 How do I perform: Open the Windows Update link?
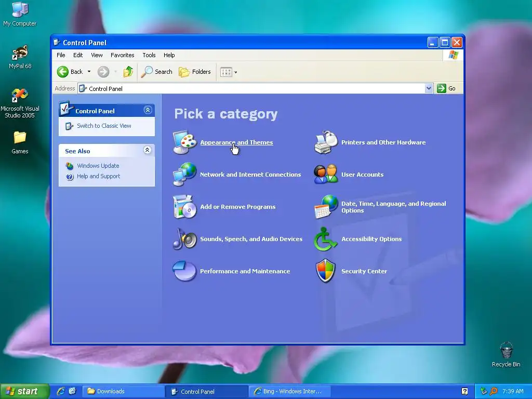[x=98, y=166]
